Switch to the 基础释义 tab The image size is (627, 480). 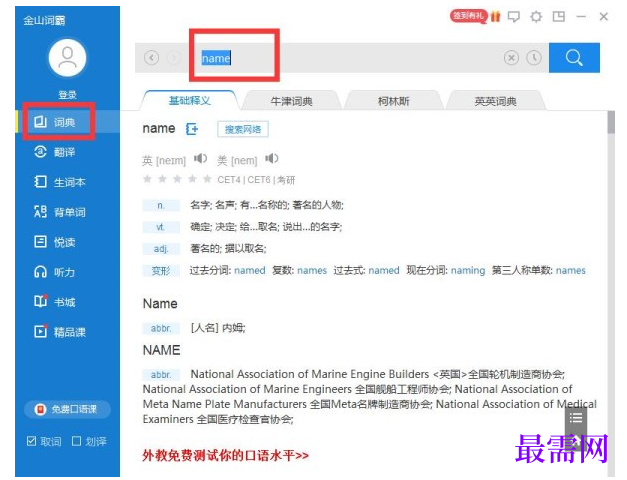pos(190,100)
